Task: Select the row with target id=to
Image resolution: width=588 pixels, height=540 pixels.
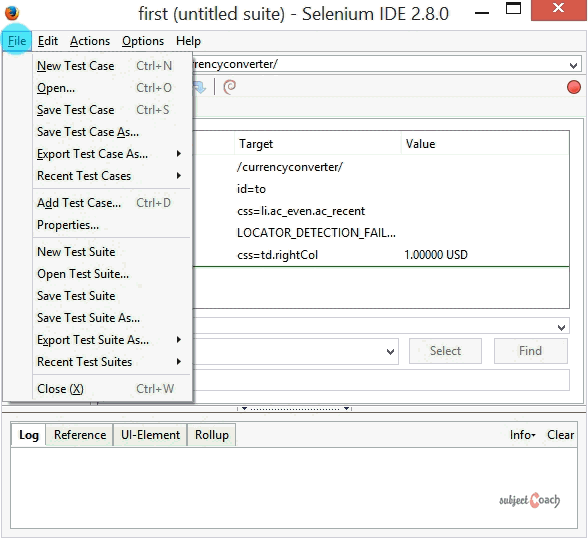Action: [x=381, y=189]
